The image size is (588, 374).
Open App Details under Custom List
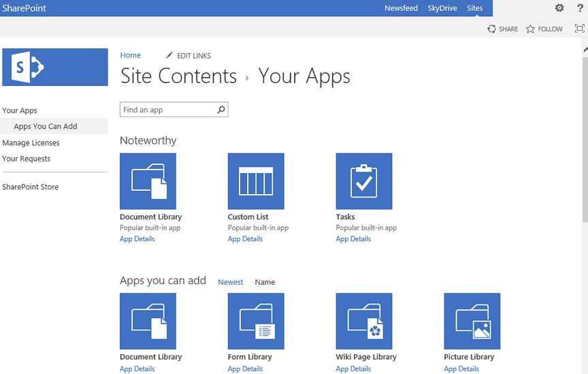[245, 239]
